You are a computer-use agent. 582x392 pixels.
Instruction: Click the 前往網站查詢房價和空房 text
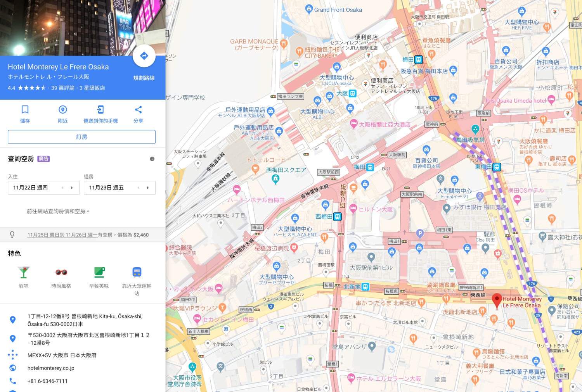tap(58, 211)
